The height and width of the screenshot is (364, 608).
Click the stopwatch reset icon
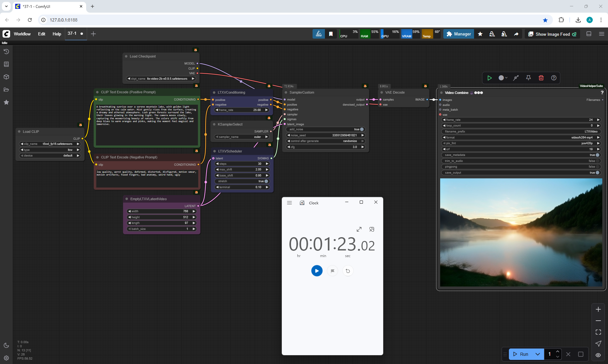(348, 271)
